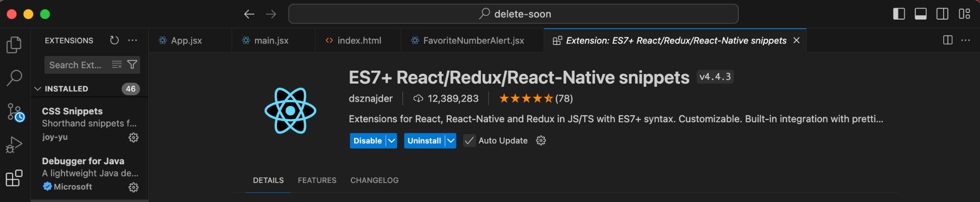Click the Disable button
This screenshot has width=980, height=202.
pos(367,140)
